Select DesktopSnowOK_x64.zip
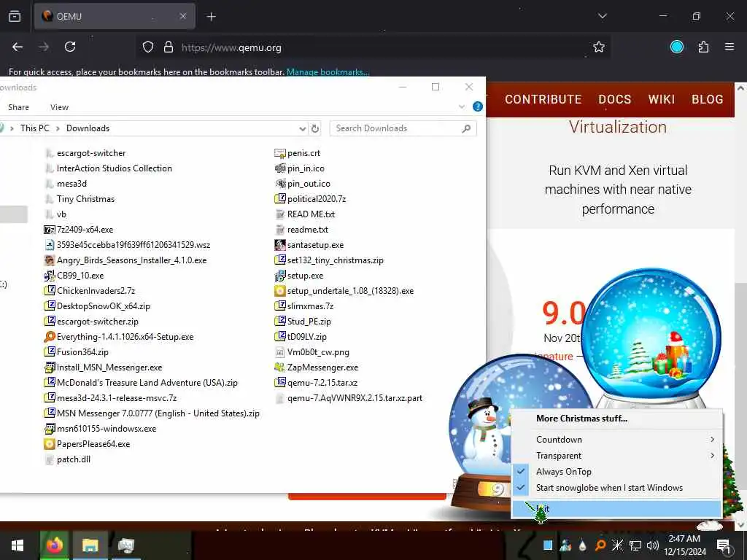The image size is (747, 560). click(98, 306)
